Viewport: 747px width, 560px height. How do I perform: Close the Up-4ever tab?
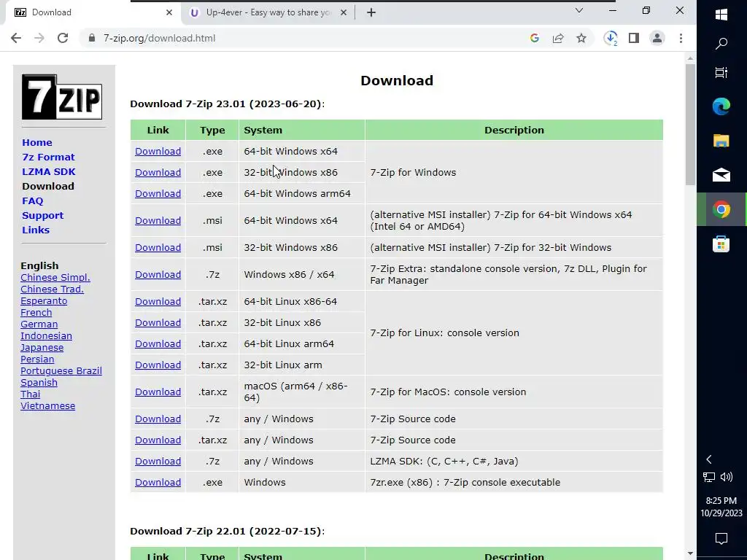344,12
